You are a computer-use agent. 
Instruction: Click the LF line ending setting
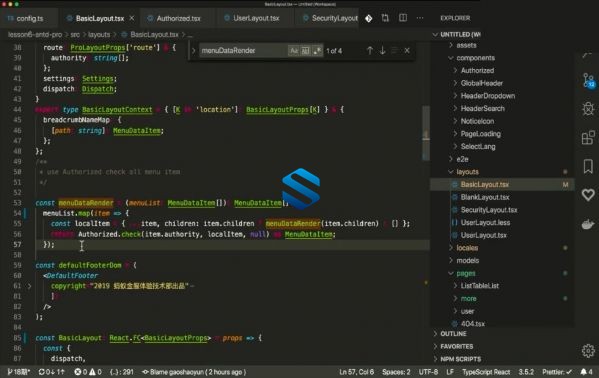click(450, 372)
